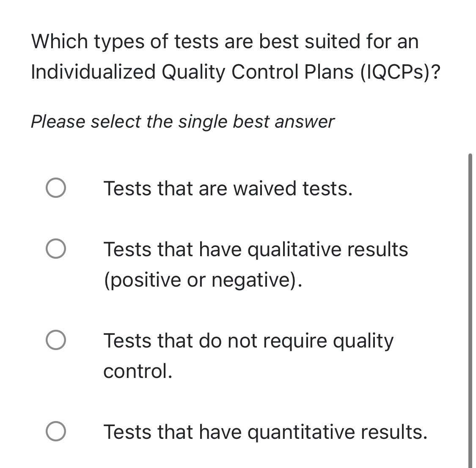Mark the third answer option's radio button
This screenshot has height=468, width=476.
tap(56, 340)
